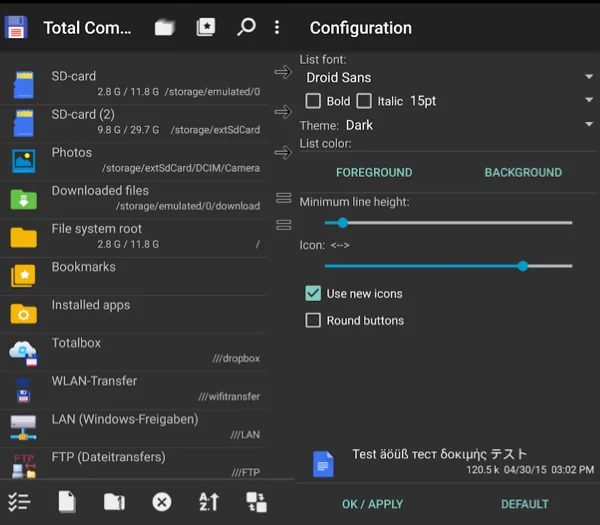Tap the new file icon in bottom bar
The height and width of the screenshot is (525, 600).
(x=67, y=502)
